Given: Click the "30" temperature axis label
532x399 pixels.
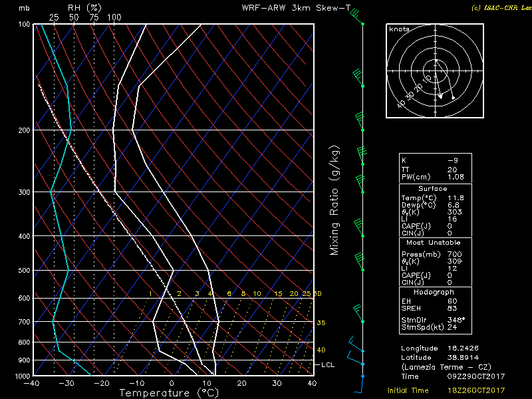Looking at the screenshot, I should click(277, 384).
